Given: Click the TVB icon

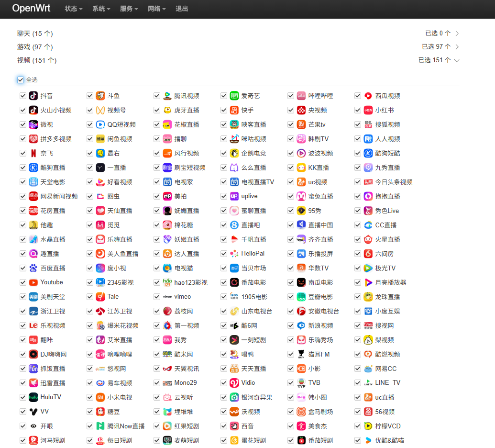Looking at the screenshot, I should pyautogui.click(x=301, y=383).
